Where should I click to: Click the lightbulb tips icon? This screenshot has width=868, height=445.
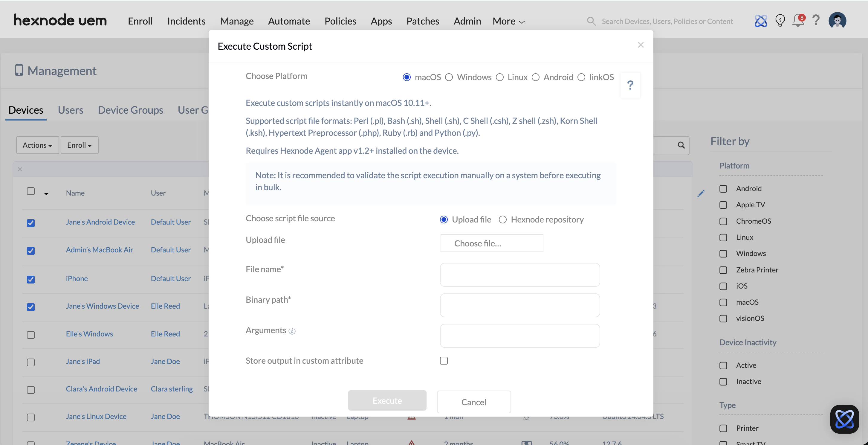[x=780, y=21]
